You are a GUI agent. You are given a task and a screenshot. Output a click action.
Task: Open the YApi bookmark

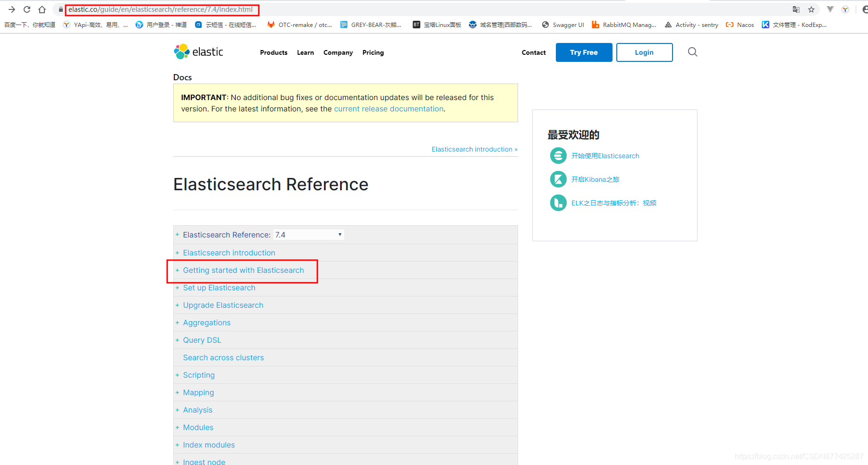(x=96, y=25)
